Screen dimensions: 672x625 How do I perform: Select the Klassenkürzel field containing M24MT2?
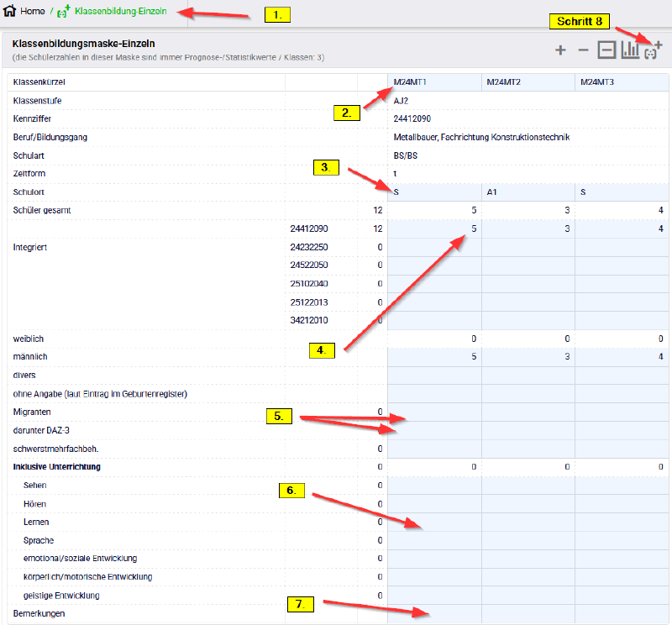528,82
